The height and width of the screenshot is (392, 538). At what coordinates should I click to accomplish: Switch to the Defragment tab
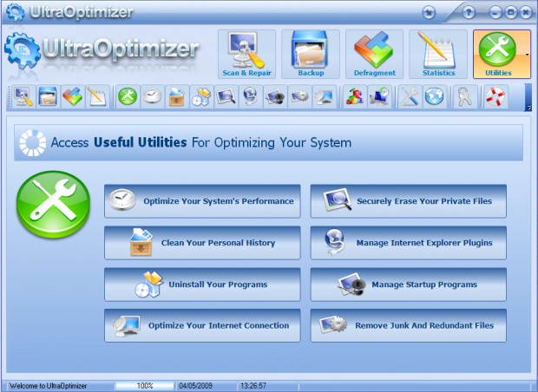(374, 54)
